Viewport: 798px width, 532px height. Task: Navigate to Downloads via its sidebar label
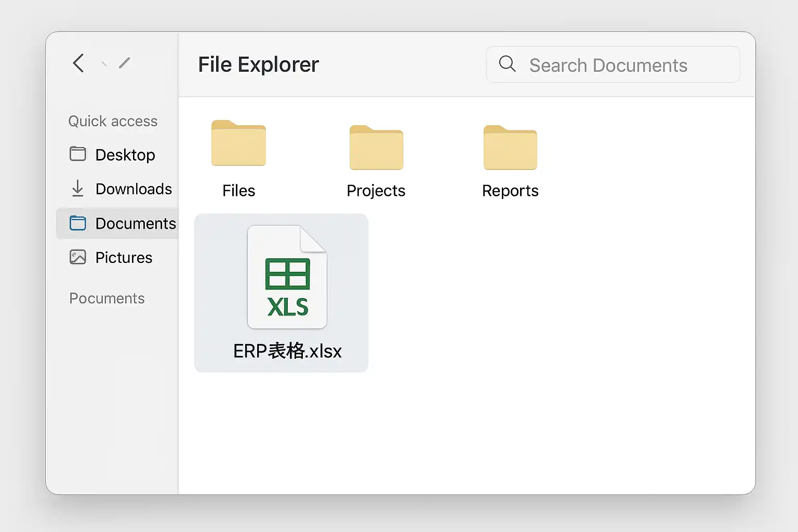(134, 189)
